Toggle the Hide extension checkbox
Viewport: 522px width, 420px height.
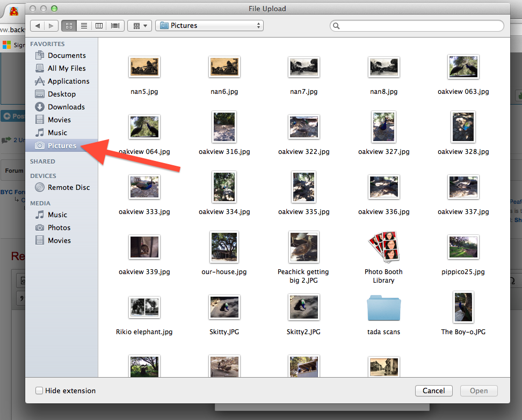(x=39, y=390)
